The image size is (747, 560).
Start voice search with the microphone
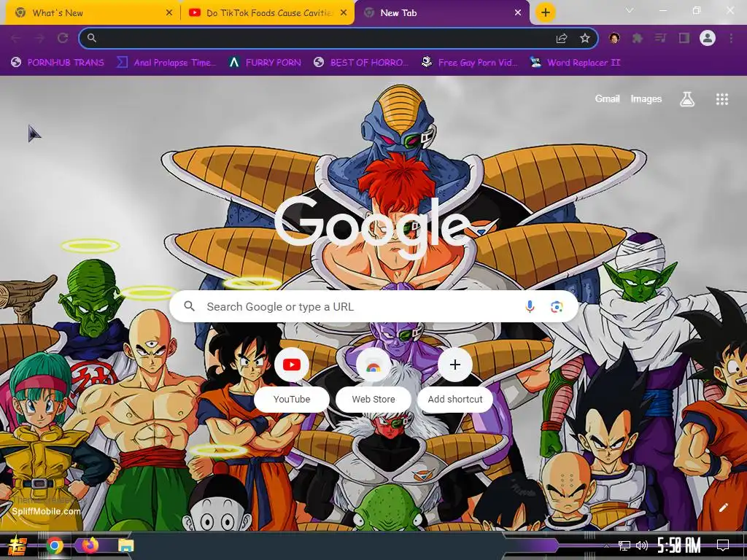pyautogui.click(x=530, y=307)
